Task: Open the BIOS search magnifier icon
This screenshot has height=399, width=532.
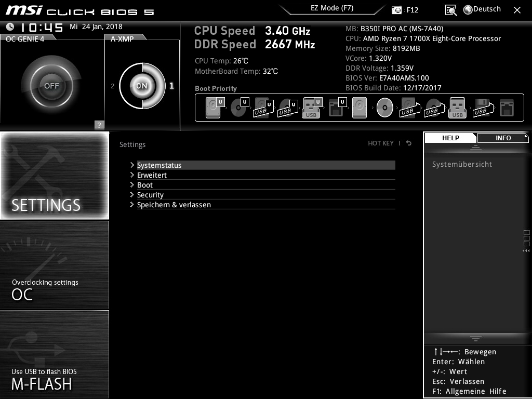Action: (450, 10)
